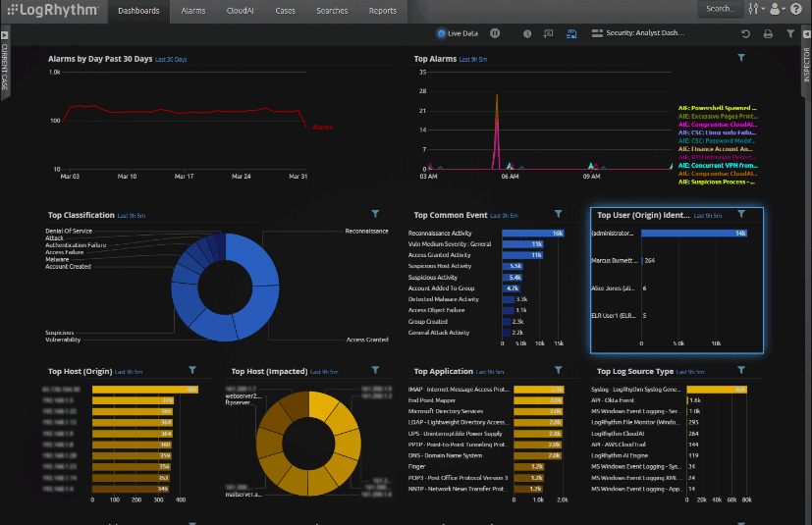Toggle AIE: Concurrent VPN legend entry

point(718,166)
